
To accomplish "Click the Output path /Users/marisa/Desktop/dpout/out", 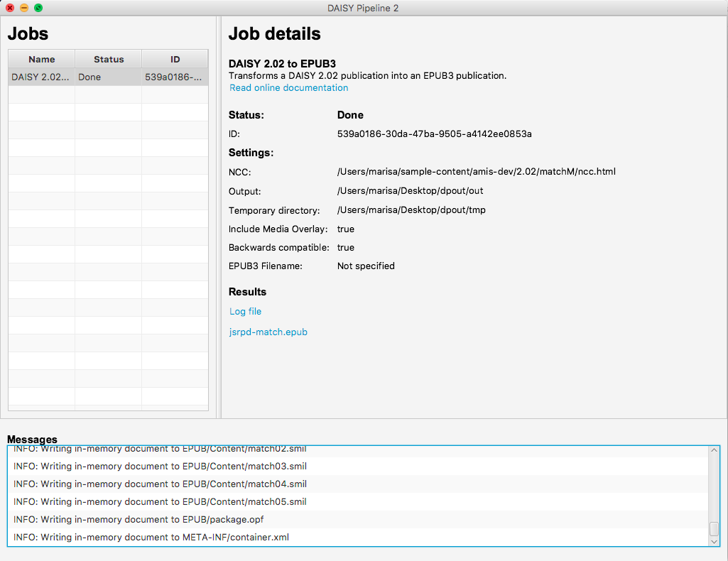I will point(410,191).
